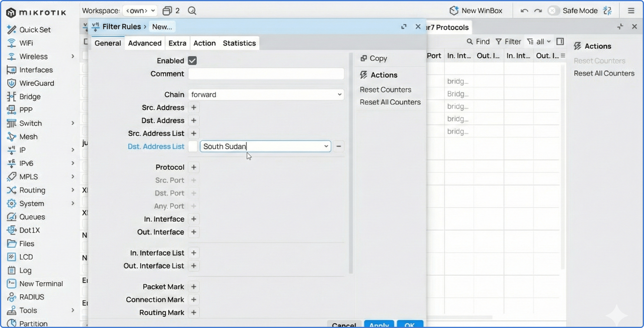644x328 pixels.
Task: Click the search magnifier in top bar
Action: click(x=192, y=11)
